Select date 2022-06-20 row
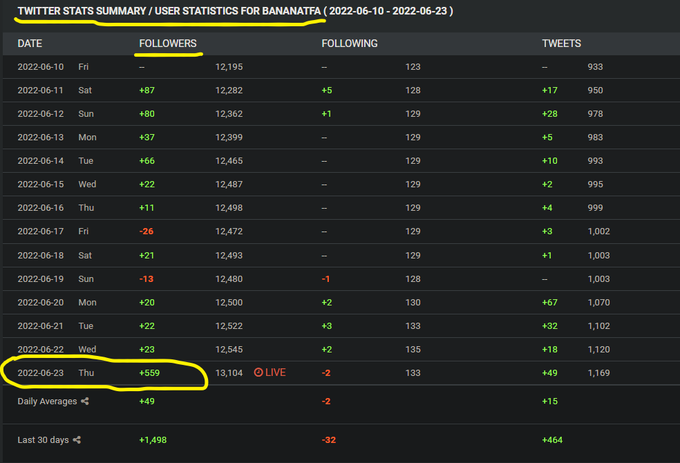680x463 pixels. pos(341,302)
